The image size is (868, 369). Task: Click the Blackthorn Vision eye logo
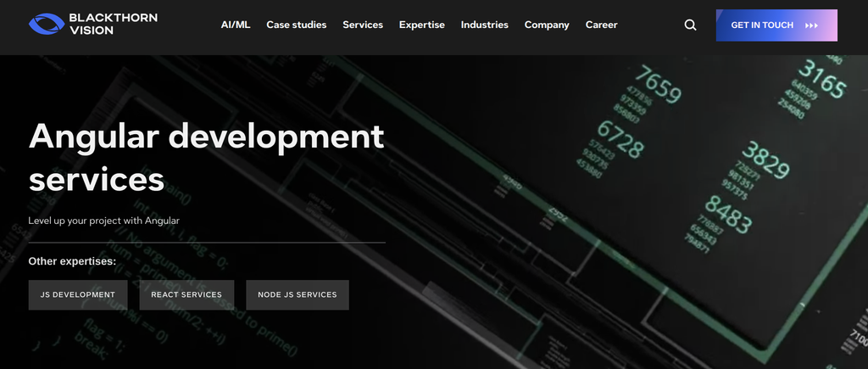coord(47,25)
